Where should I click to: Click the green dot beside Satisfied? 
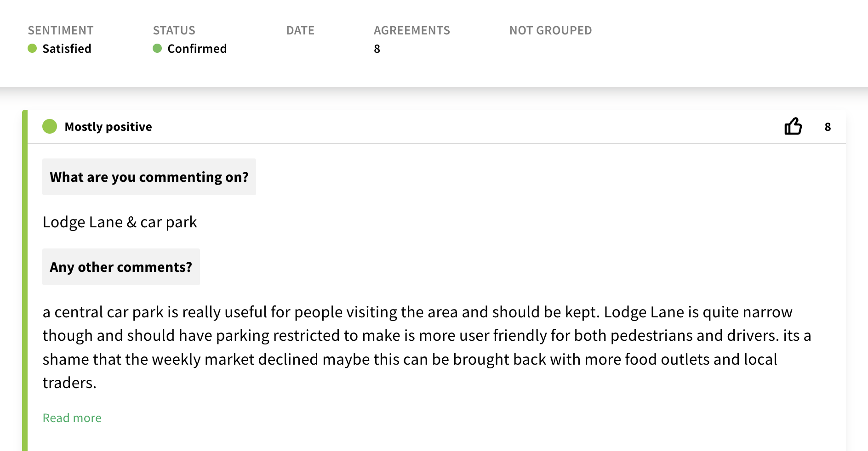click(32, 48)
